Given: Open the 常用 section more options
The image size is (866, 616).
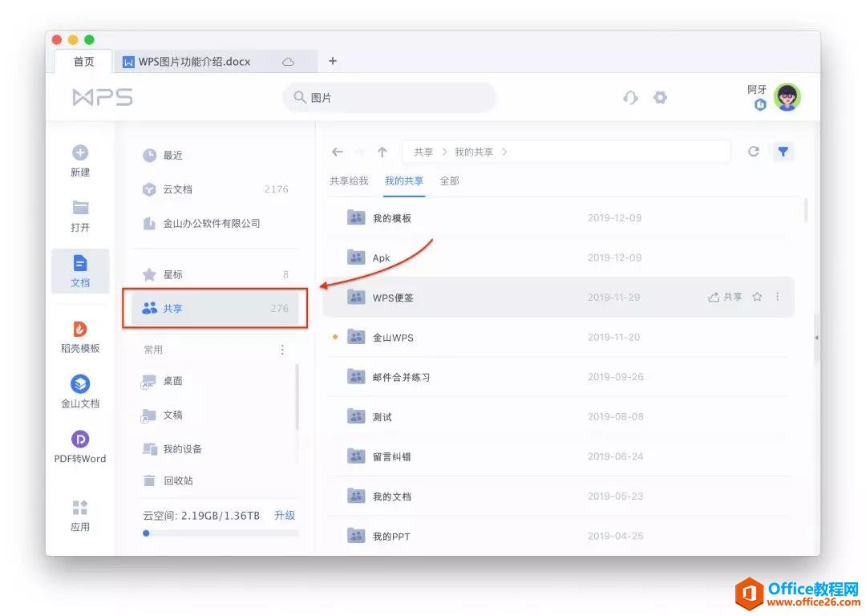Looking at the screenshot, I should 282,349.
